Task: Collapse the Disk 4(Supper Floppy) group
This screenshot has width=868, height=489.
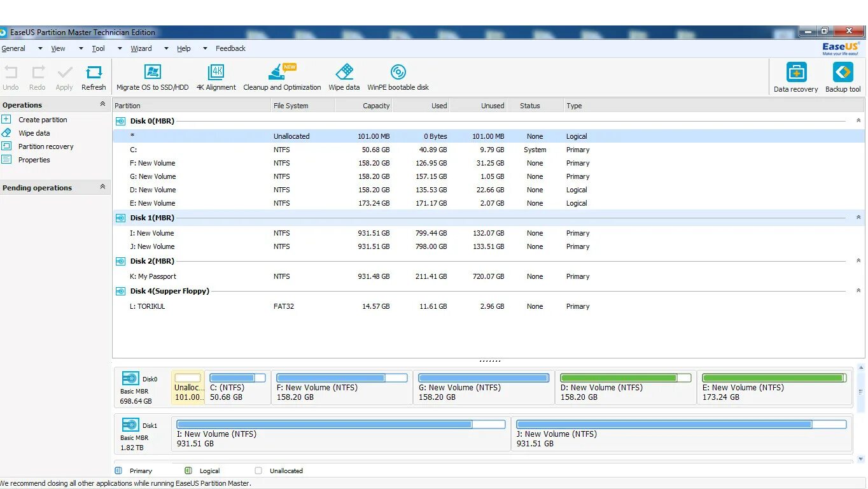Action: [x=858, y=290]
